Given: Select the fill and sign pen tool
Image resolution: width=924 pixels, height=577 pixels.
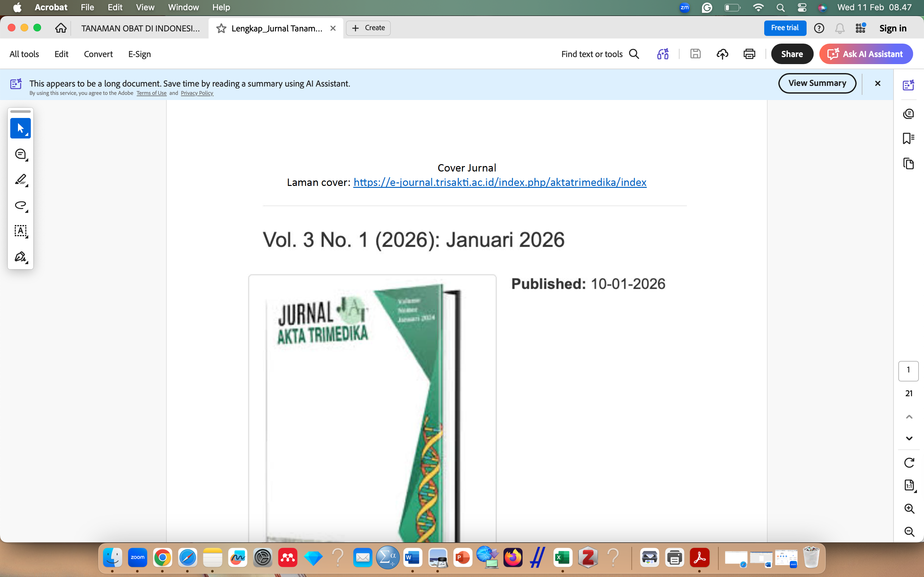Looking at the screenshot, I should click(20, 256).
